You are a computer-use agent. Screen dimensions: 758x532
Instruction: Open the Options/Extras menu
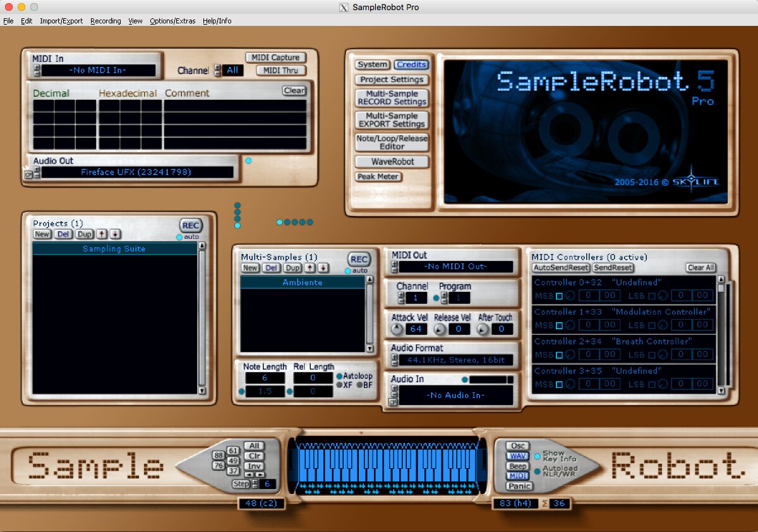click(x=173, y=21)
